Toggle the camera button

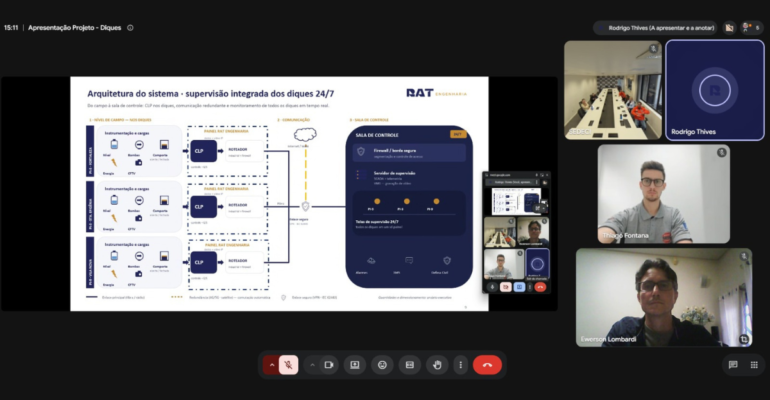(329, 365)
